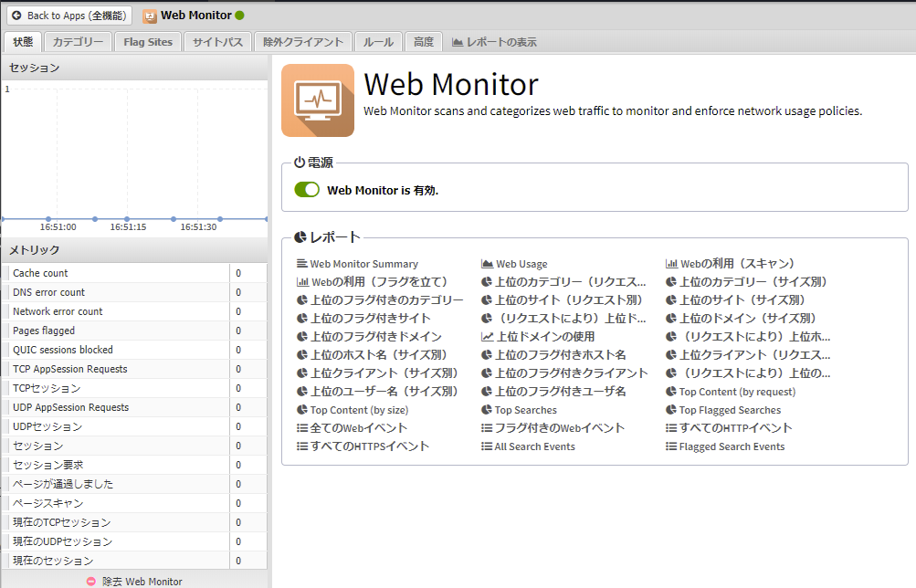Image resolution: width=916 pixels, height=588 pixels.
Task: Switch to the カテゴリー tab
Action: [x=78, y=42]
